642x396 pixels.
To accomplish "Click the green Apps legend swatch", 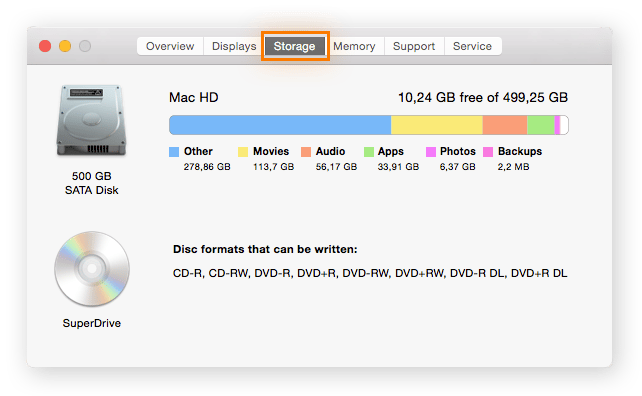I will click(369, 152).
